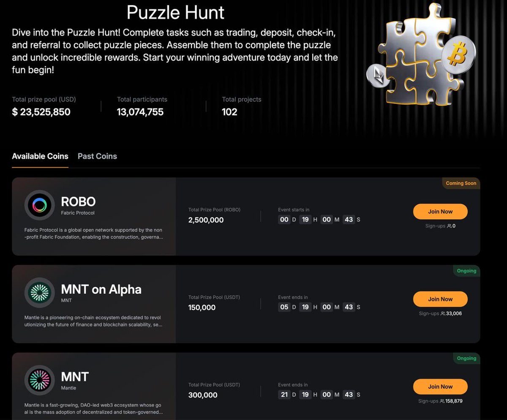Screen dimensions: 507x420
Task: Click the sign-ups people icon for MNT Mantle
Action: [x=442, y=401]
